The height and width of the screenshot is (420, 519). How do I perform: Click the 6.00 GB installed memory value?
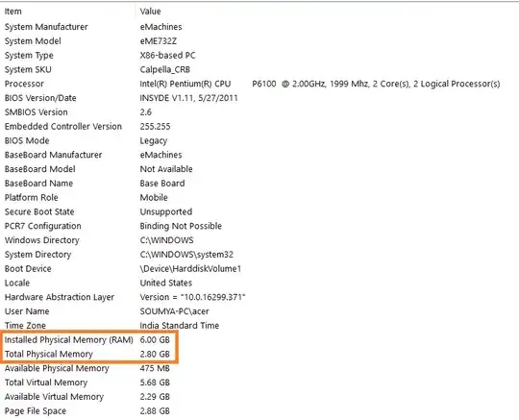(x=155, y=340)
